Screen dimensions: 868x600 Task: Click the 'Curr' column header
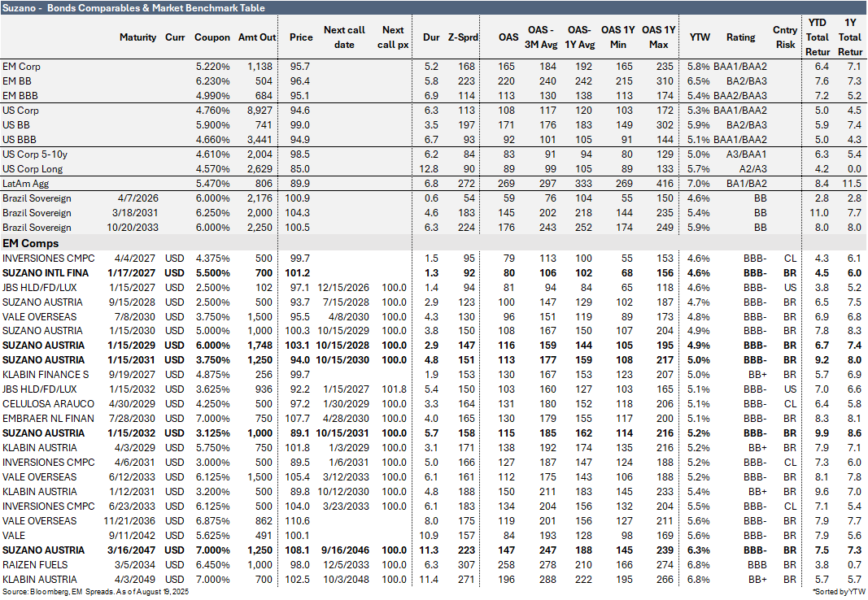(x=175, y=37)
